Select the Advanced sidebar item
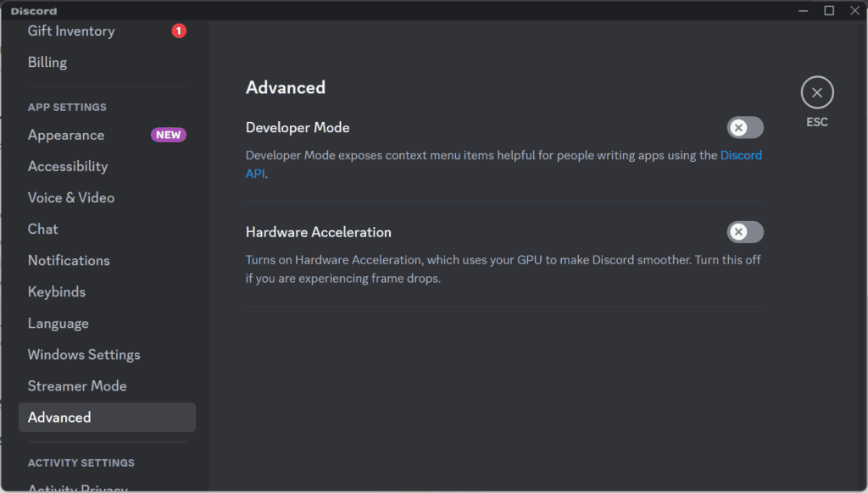This screenshot has height=493, width=868. (x=107, y=418)
